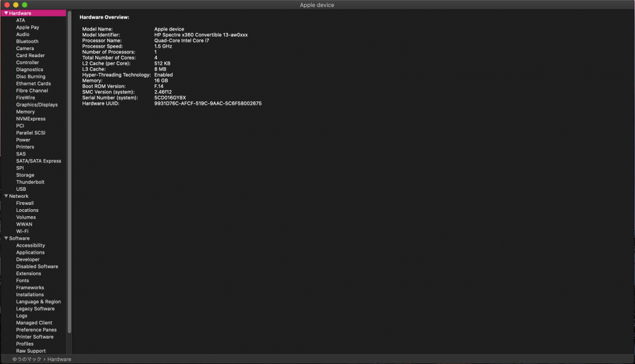Select Apple Pay in the sidebar
Screen dimensions: 635x364
click(x=27, y=27)
